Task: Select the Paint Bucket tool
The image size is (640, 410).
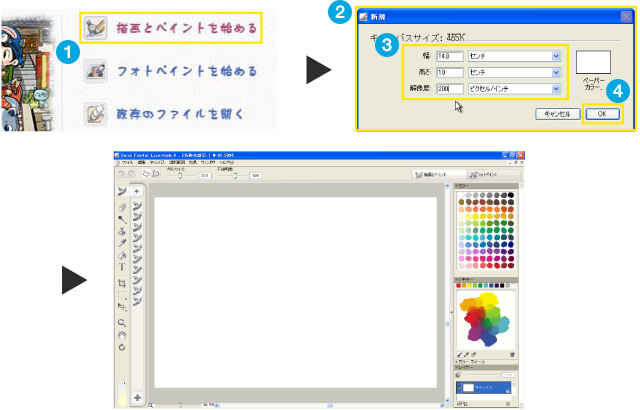Action: (122, 255)
